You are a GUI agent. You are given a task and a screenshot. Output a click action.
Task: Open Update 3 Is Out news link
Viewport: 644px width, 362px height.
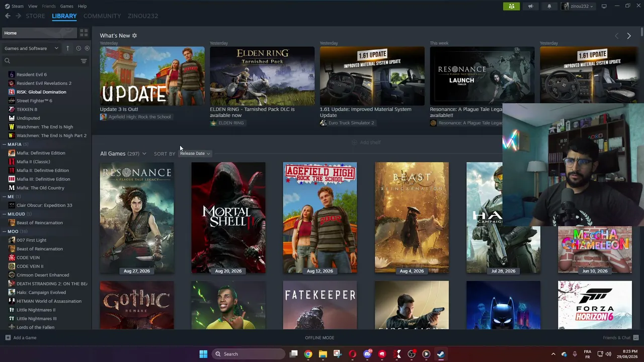[x=119, y=109]
